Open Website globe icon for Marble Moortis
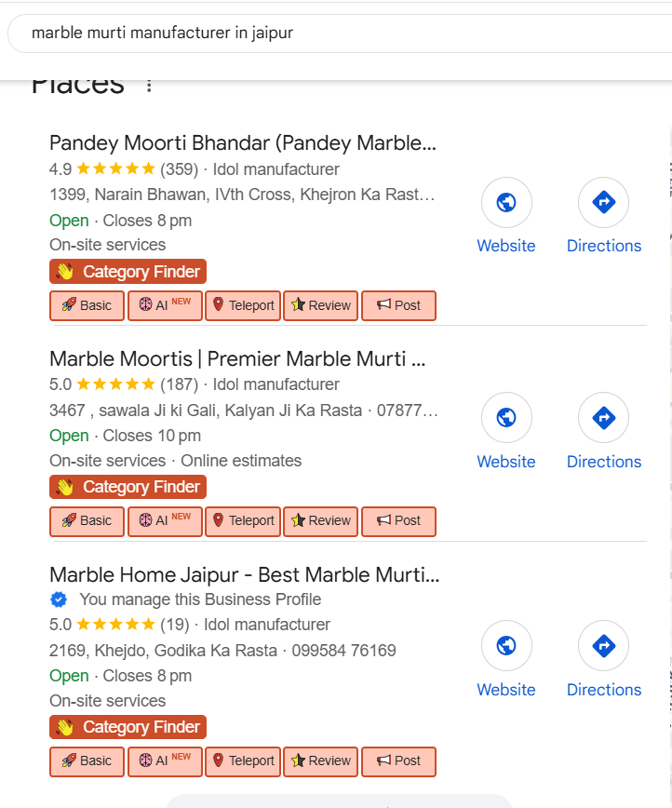Image resolution: width=672 pixels, height=808 pixels. tap(506, 418)
